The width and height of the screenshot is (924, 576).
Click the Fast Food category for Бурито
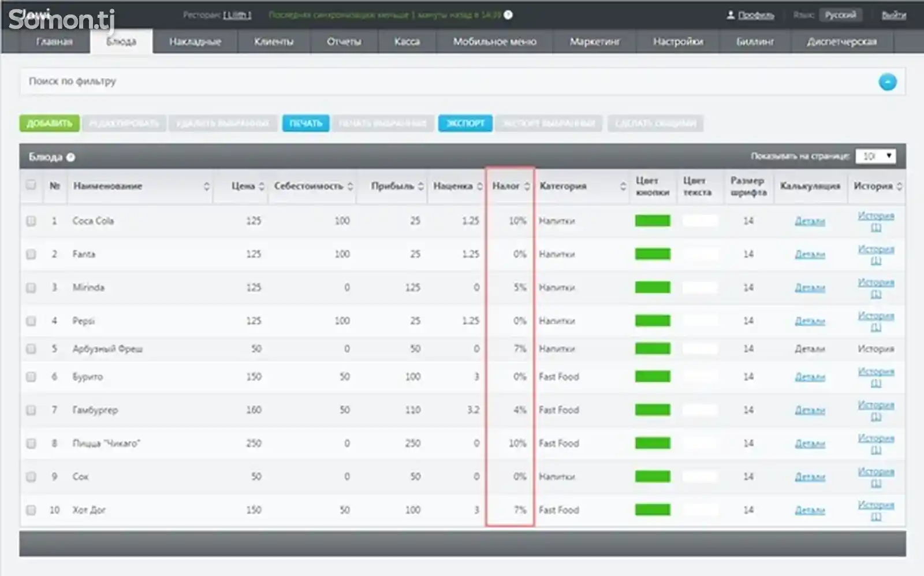[559, 377]
